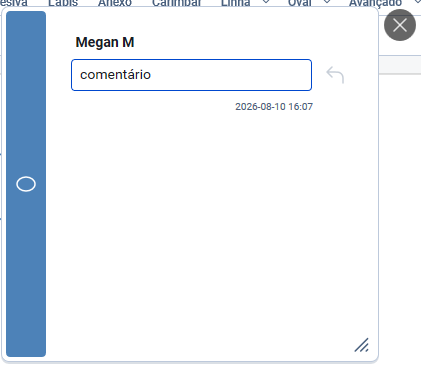Expand the chevron after Avançado
Image resolution: width=421 pixels, height=373 pixels.
point(417,2)
